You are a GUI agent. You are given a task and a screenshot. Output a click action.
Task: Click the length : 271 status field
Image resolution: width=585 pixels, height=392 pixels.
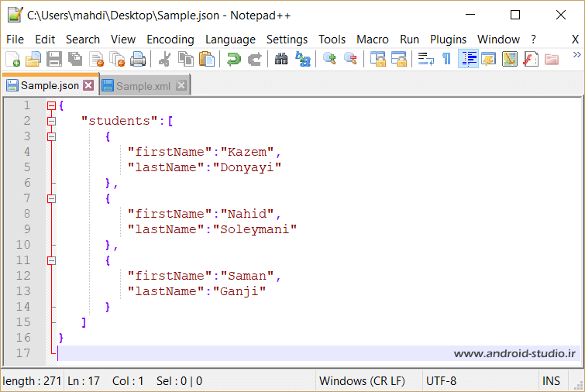pyautogui.click(x=32, y=381)
